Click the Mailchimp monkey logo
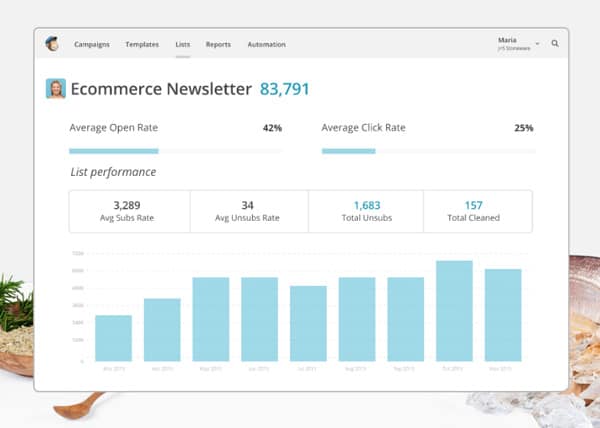Viewport: 600px width, 428px height. tap(52, 44)
